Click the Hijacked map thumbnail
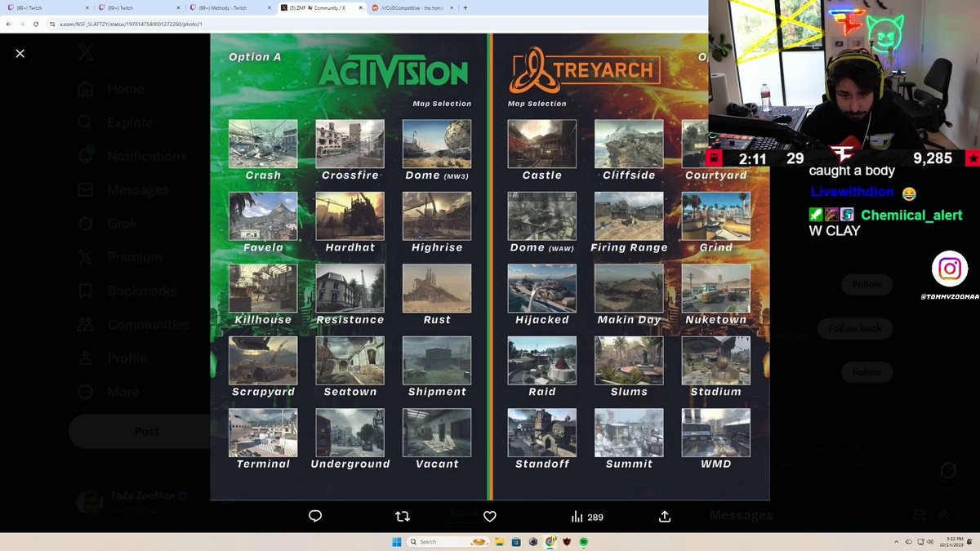The width and height of the screenshot is (980, 551). click(541, 288)
